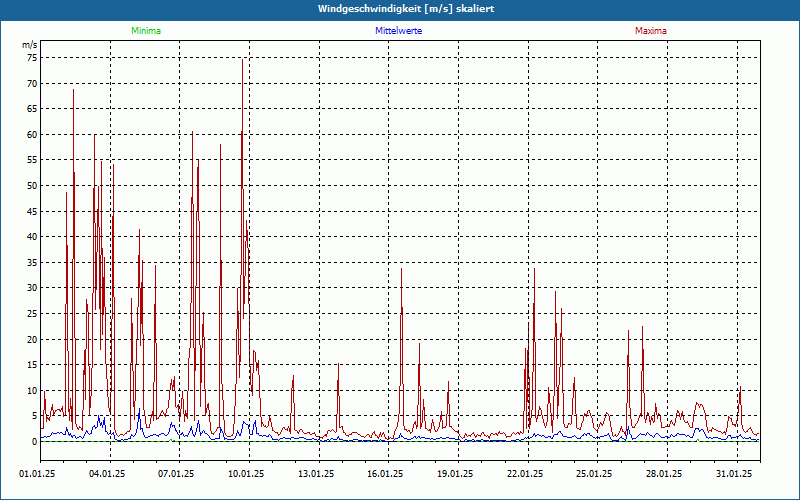This screenshot has height=500, width=800.
Task: Click the 35 value on the y-axis
Action: click(32, 262)
